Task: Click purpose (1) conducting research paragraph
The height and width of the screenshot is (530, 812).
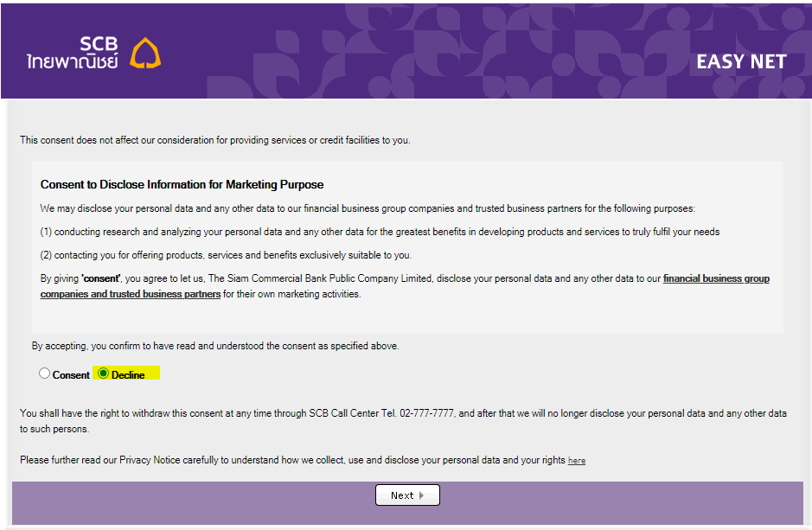Action: tap(380, 232)
